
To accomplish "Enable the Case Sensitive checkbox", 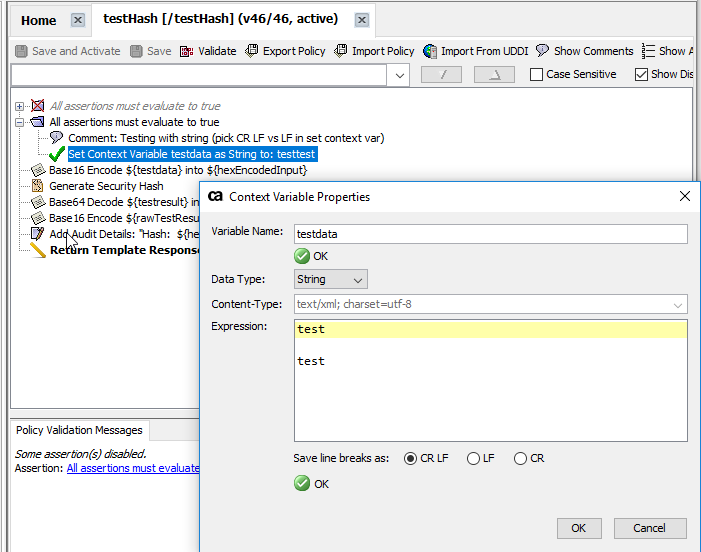I will pyautogui.click(x=536, y=75).
